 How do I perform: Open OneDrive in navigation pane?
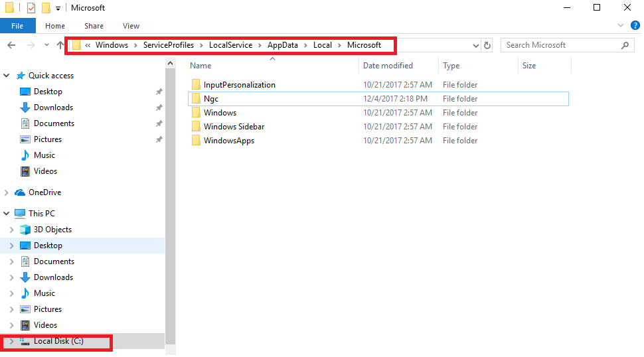[44, 192]
